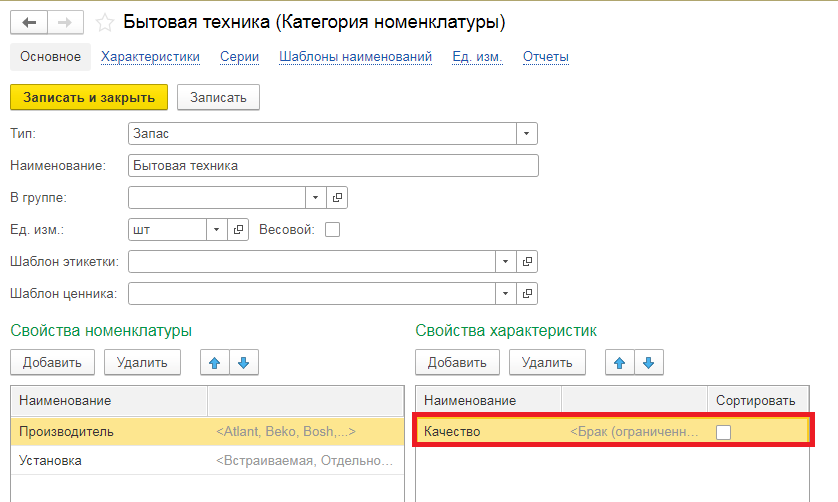Click the Записать button
838x502 pixels.
[x=218, y=97]
